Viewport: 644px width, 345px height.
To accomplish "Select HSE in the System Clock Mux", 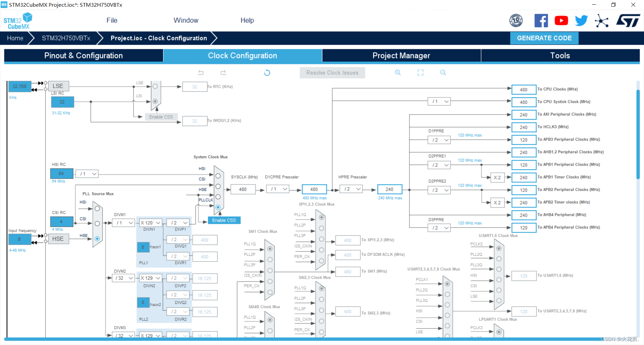I will 218,197.
